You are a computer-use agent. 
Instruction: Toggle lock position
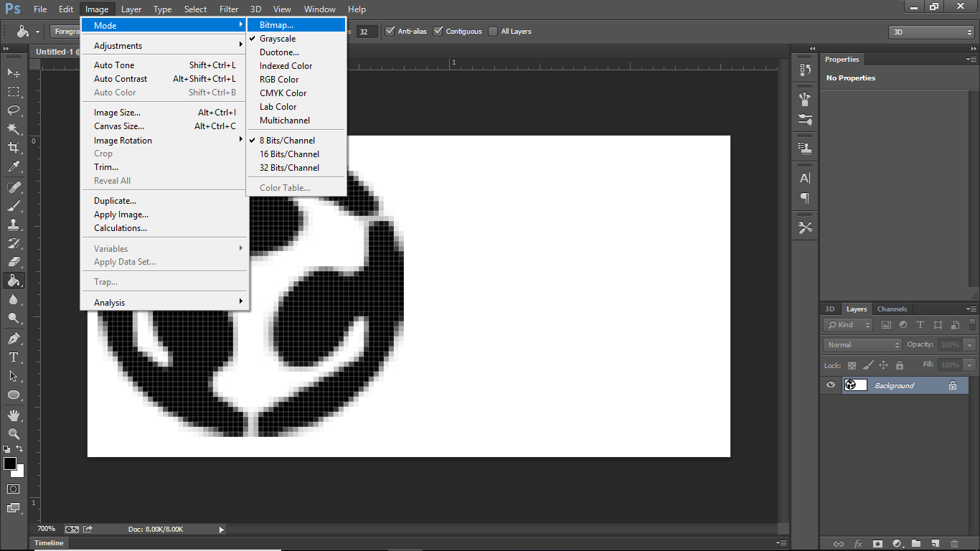[x=883, y=365]
